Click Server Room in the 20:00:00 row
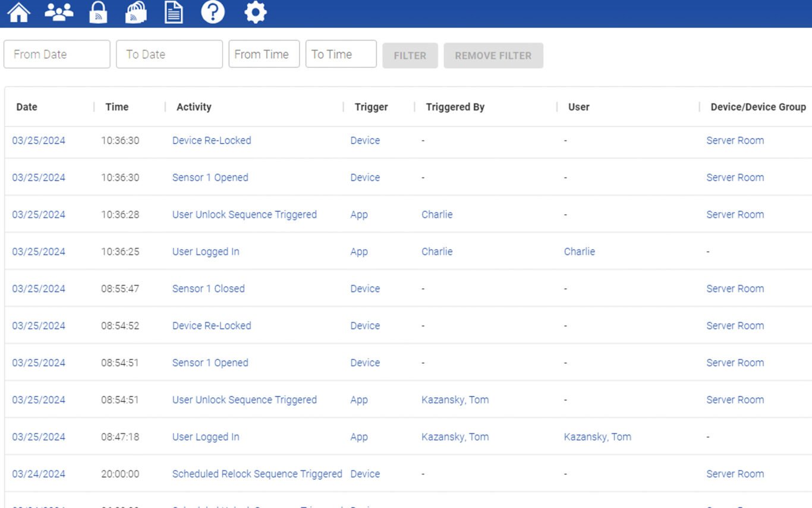This screenshot has height=508, width=812. tap(735, 474)
